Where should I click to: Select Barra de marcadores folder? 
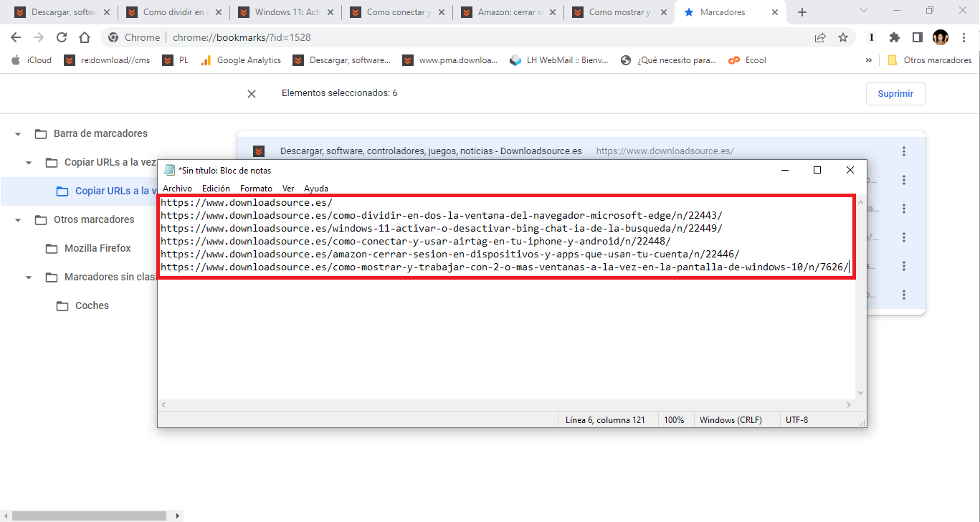click(91, 133)
